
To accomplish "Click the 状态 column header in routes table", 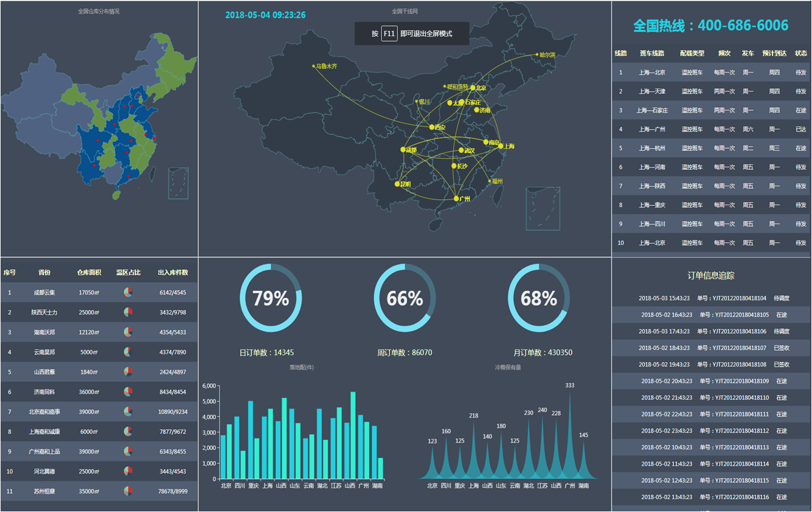I will 800,54.
